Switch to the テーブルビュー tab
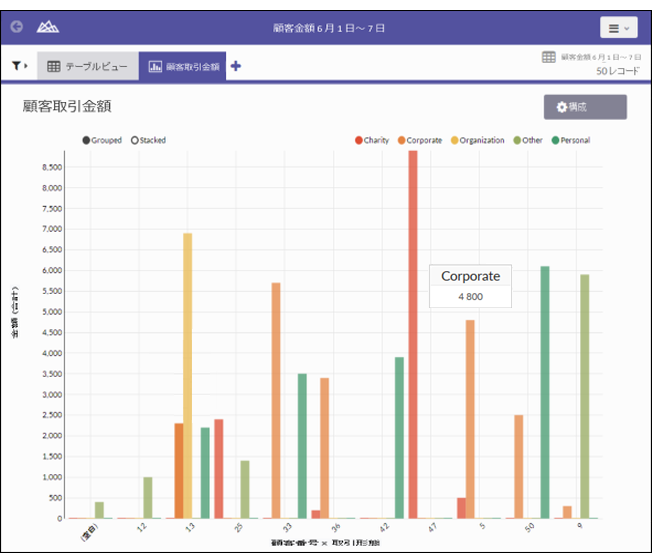This screenshot has height=553, width=652. 88,67
